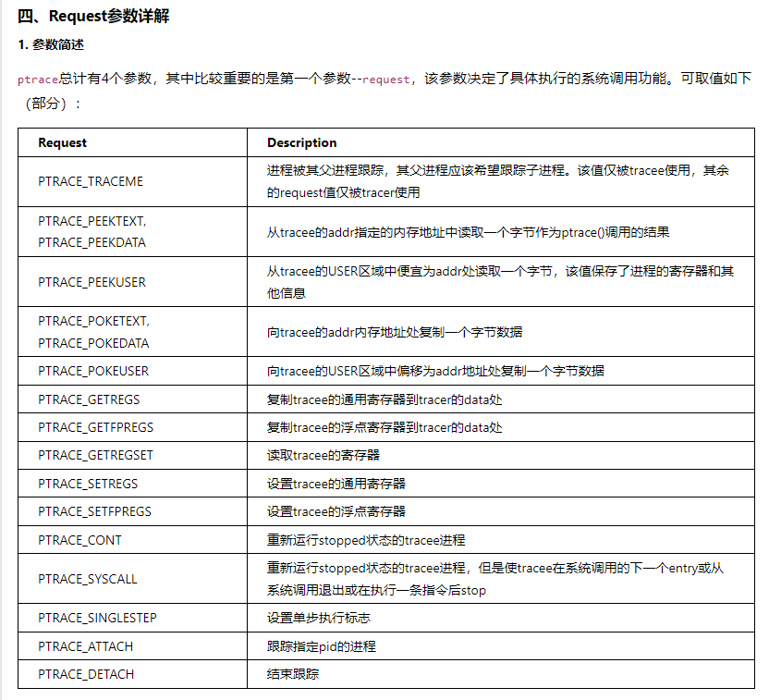Click the paragraph text '总计有4个参数'
The width and height of the screenshot is (769, 700).
coord(105,79)
